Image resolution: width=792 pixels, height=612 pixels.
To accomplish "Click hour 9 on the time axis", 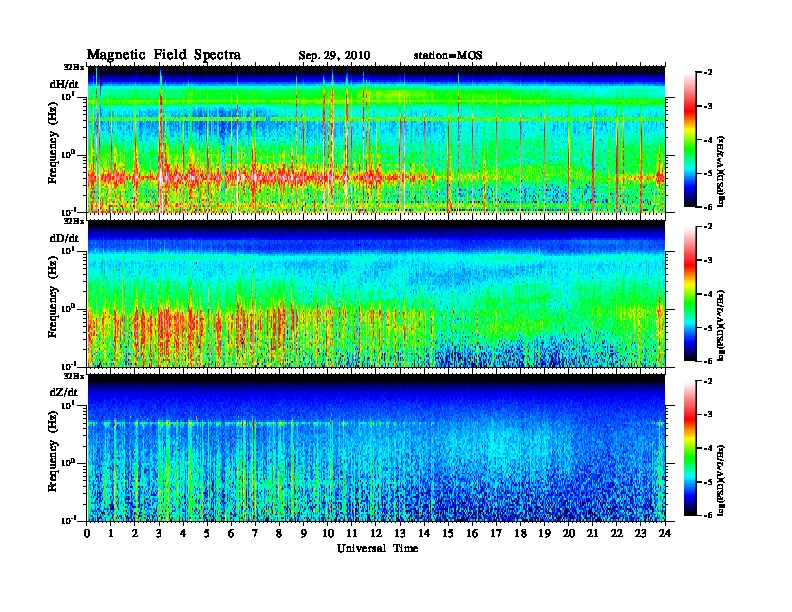I will [x=304, y=534].
